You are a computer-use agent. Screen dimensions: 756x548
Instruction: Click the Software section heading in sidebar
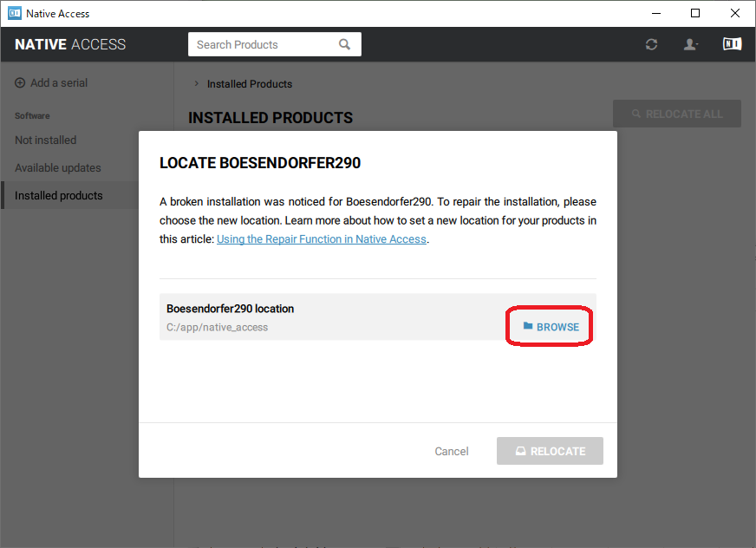(32, 116)
